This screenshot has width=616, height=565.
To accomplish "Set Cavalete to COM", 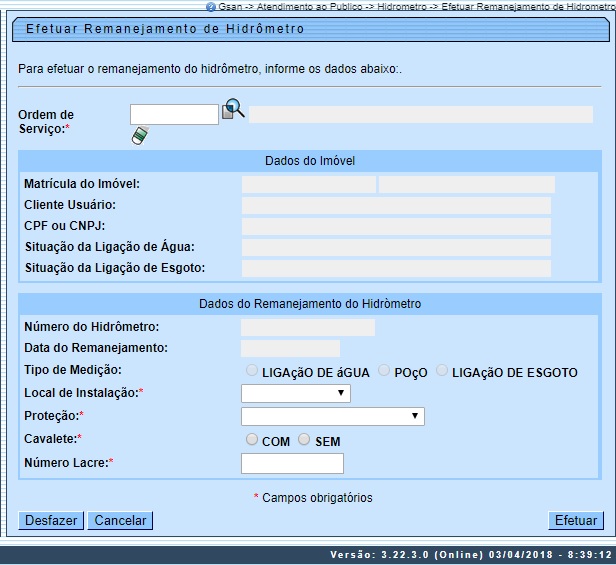I will pos(253,440).
